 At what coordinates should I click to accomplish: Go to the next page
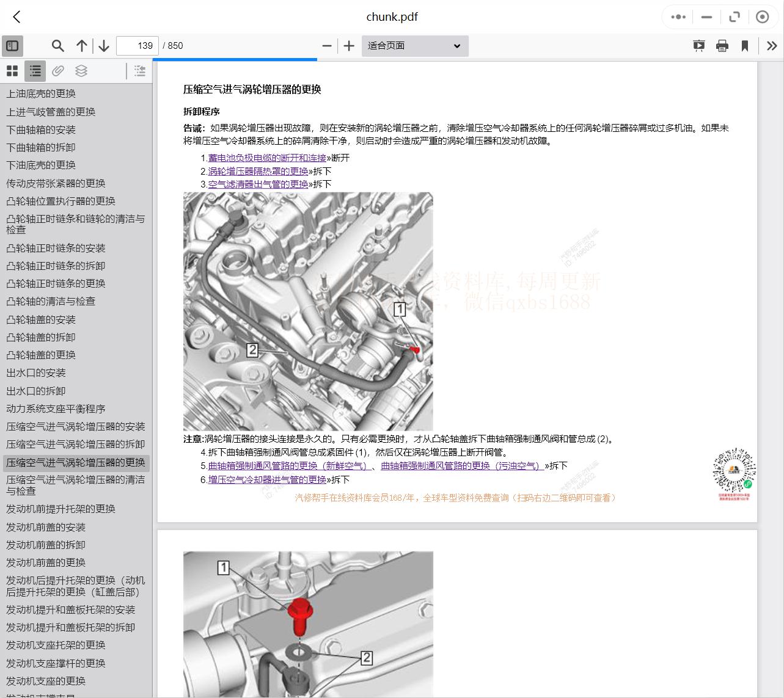(x=103, y=45)
